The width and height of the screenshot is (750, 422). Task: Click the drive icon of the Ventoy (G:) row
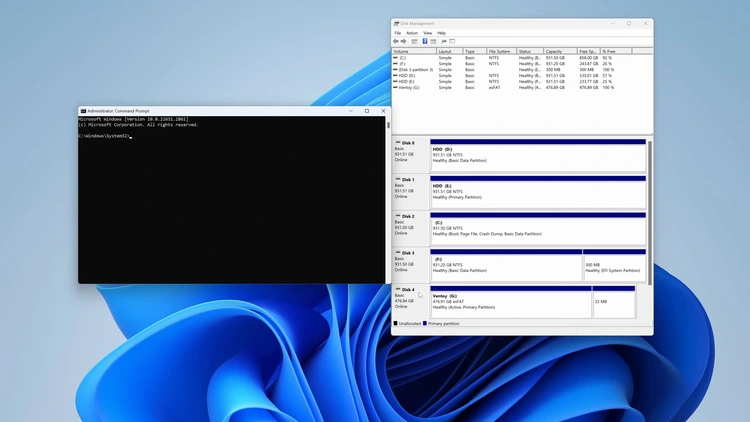pos(396,88)
